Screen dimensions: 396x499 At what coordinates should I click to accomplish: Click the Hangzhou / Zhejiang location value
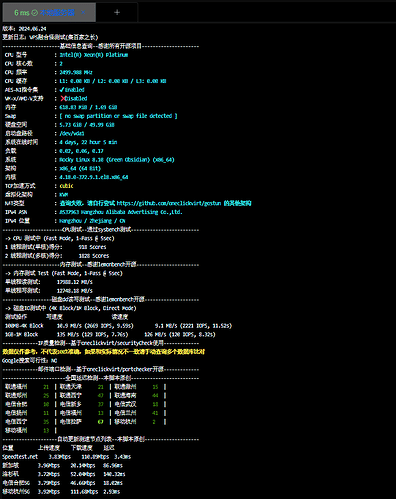92,221
